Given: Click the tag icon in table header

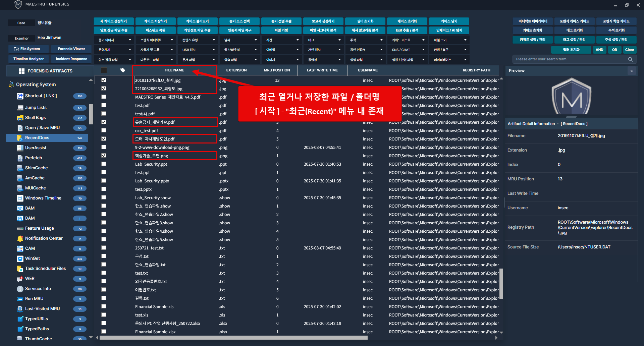Looking at the screenshot, I should tap(123, 70).
